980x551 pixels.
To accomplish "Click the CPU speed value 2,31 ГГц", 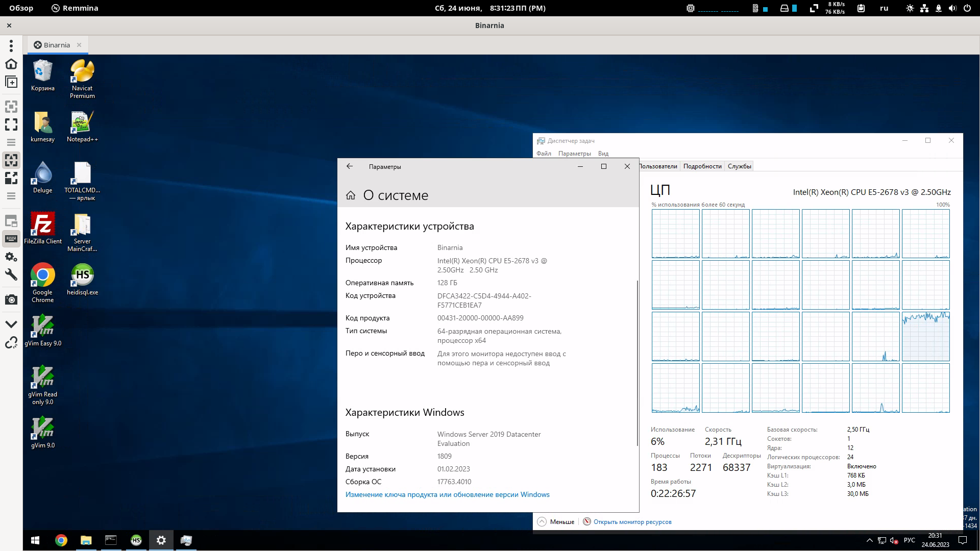I will pyautogui.click(x=723, y=441).
